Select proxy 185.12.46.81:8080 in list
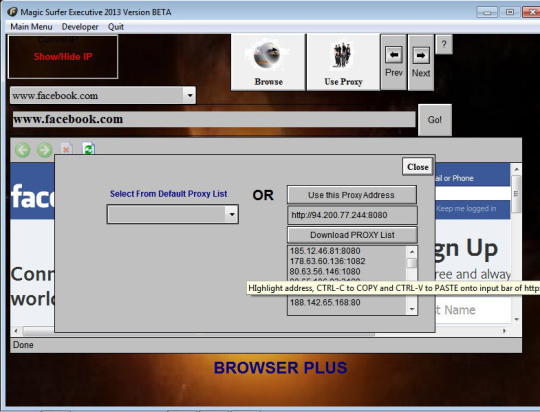Viewport: 540px width, 412px height. click(x=325, y=251)
